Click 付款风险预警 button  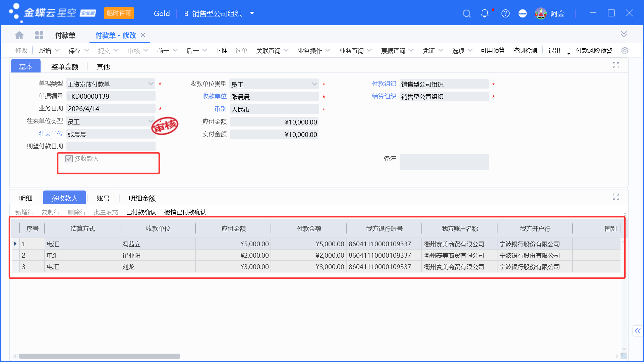(594, 51)
